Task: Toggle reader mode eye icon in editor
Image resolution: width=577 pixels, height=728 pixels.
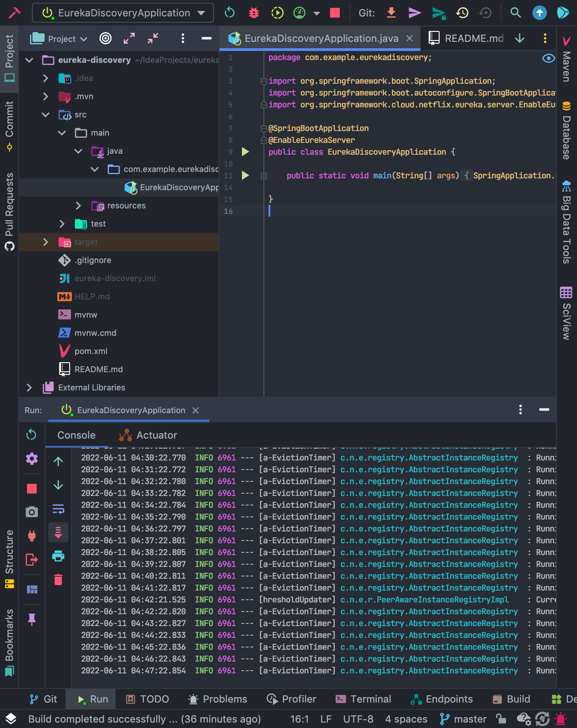Action: point(549,58)
